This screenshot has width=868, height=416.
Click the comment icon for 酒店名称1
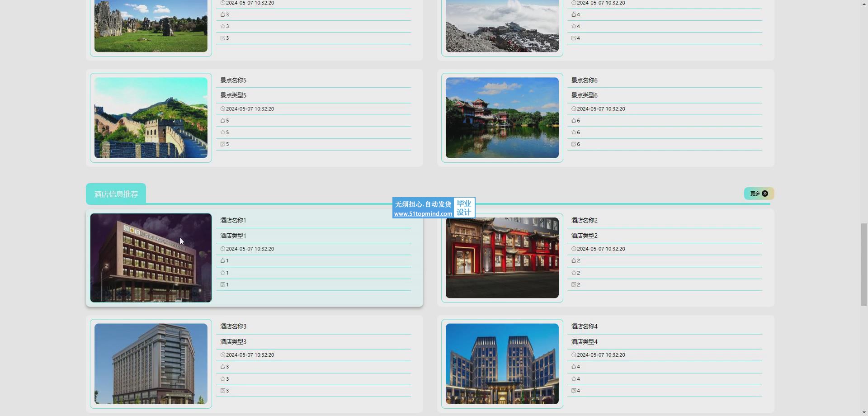(222, 285)
